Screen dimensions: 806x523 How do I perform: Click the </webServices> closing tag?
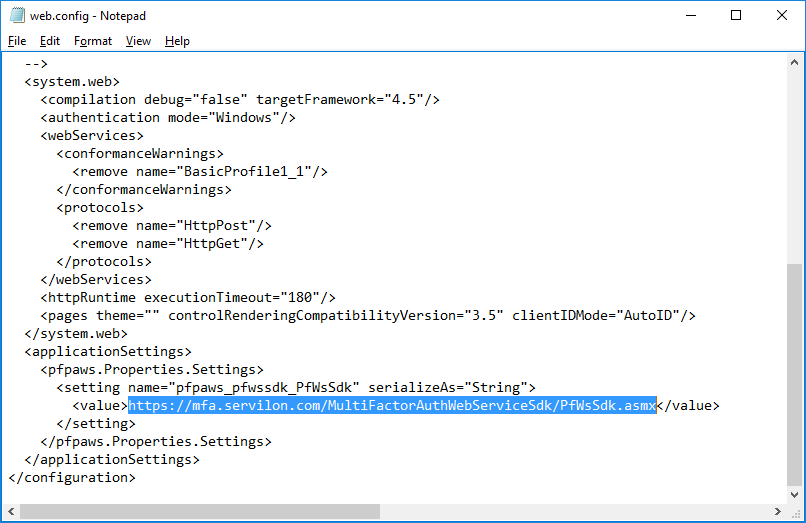coord(96,279)
